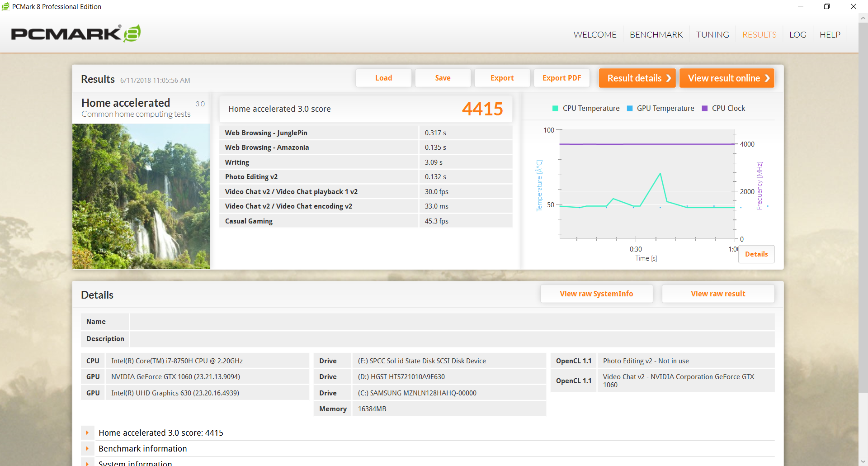This screenshot has height=466, width=868.
Task: Expand System information section
Action: [x=87, y=462]
